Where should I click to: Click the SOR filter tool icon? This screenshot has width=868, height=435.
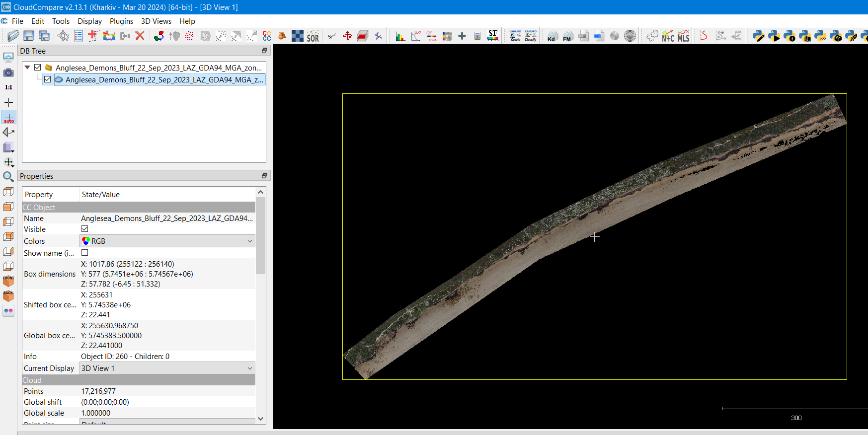click(x=313, y=36)
